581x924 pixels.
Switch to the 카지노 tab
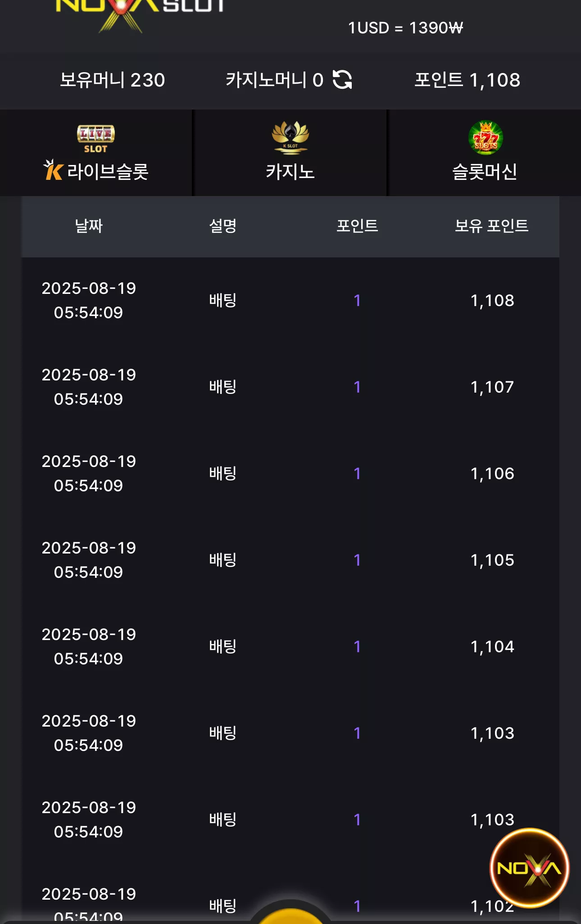click(290, 153)
